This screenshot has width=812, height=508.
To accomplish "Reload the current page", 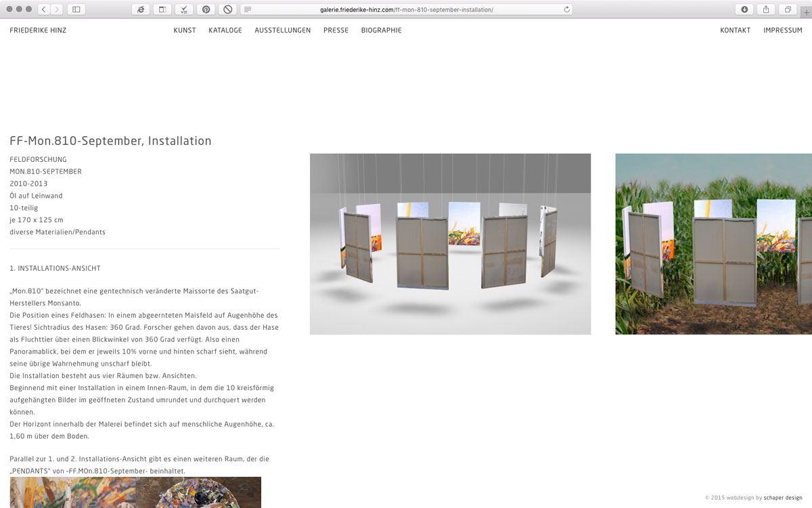I will tap(566, 9).
